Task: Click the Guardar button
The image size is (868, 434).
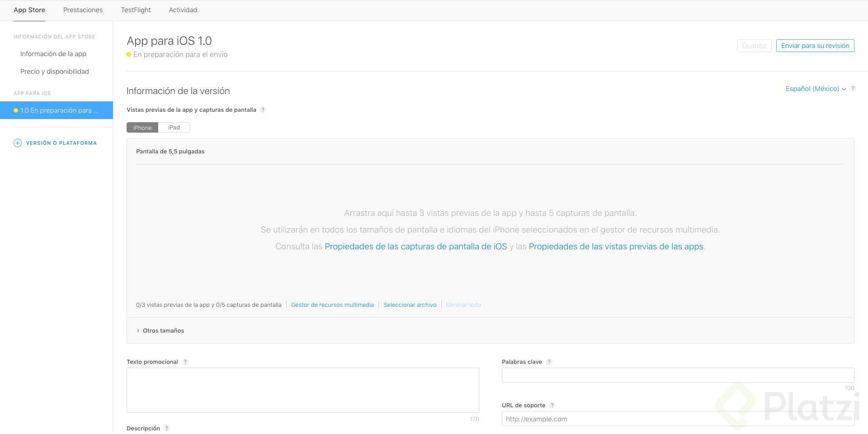Action: pyautogui.click(x=754, y=46)
